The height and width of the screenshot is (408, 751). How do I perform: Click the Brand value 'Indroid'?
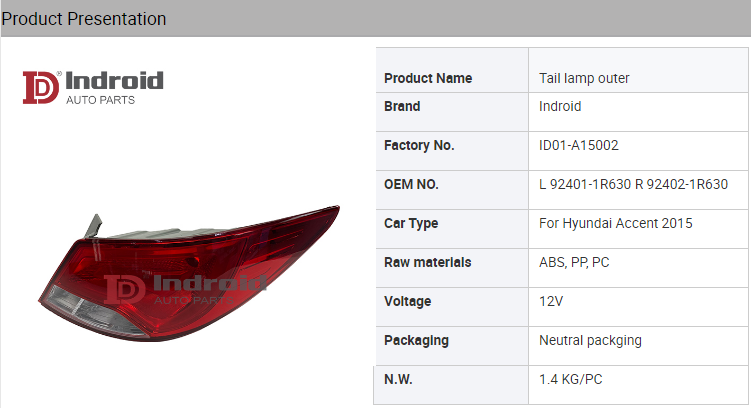tap(560, 106)
